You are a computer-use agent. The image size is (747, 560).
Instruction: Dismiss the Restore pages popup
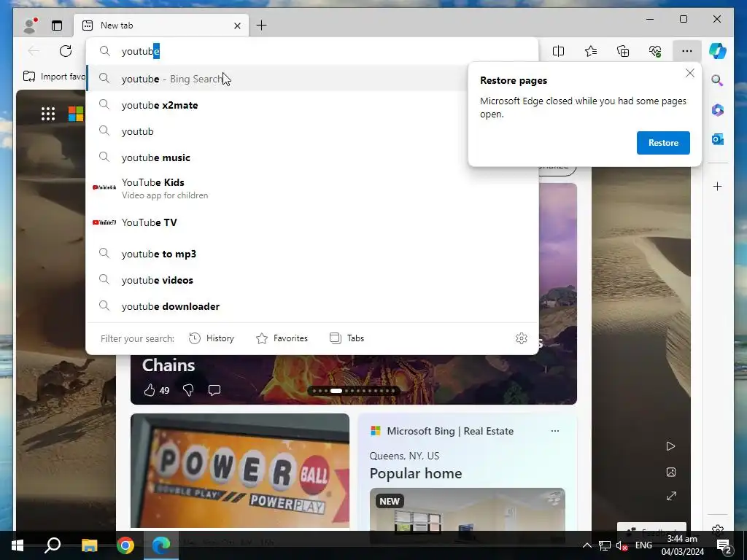tap(690, 74)
